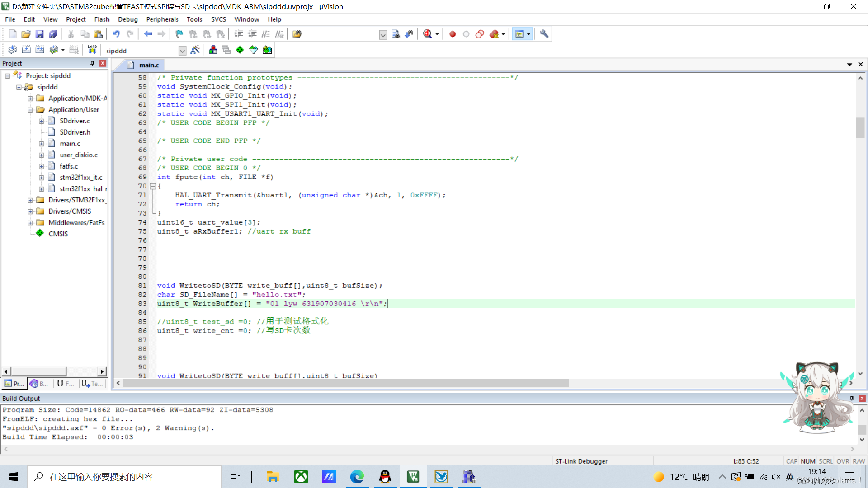Rebuild all target files

pyautogui.click(x=40, y=50)
